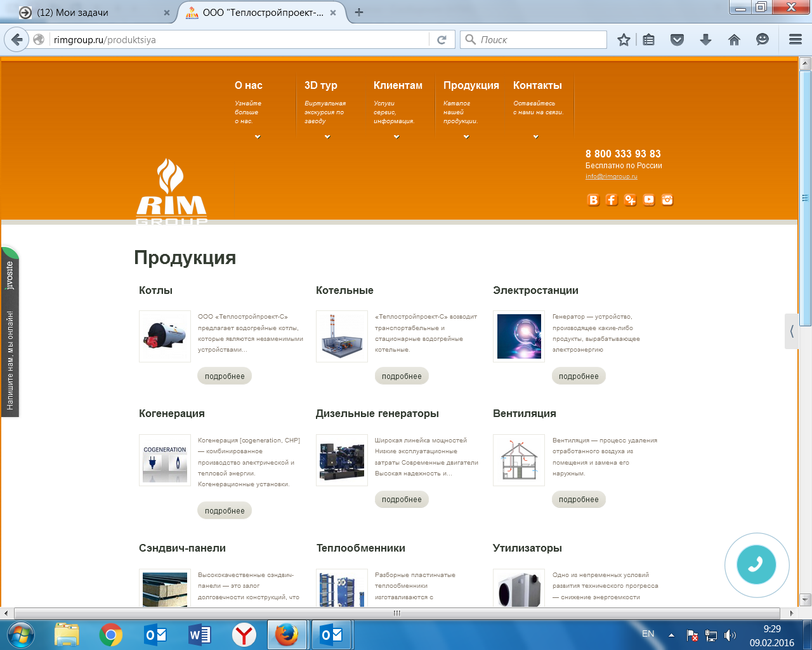Click the RIM Group logo
812x650 pixels.
171,190
